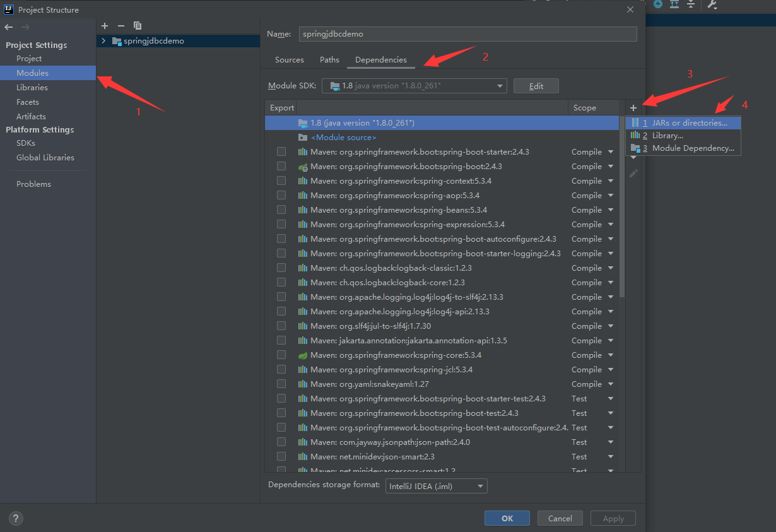Click the remove module minus icon
Screen dimensions: 776x532
coord(121,26)
